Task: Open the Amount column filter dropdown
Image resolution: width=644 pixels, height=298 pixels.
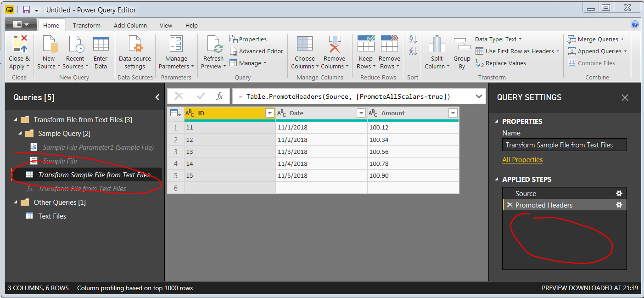Action: pyautogui.click(x=453, y=113)
